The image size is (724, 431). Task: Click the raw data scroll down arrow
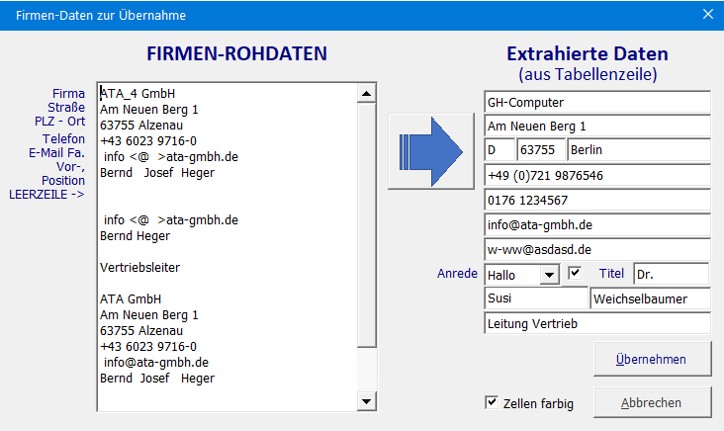[366, 401]
